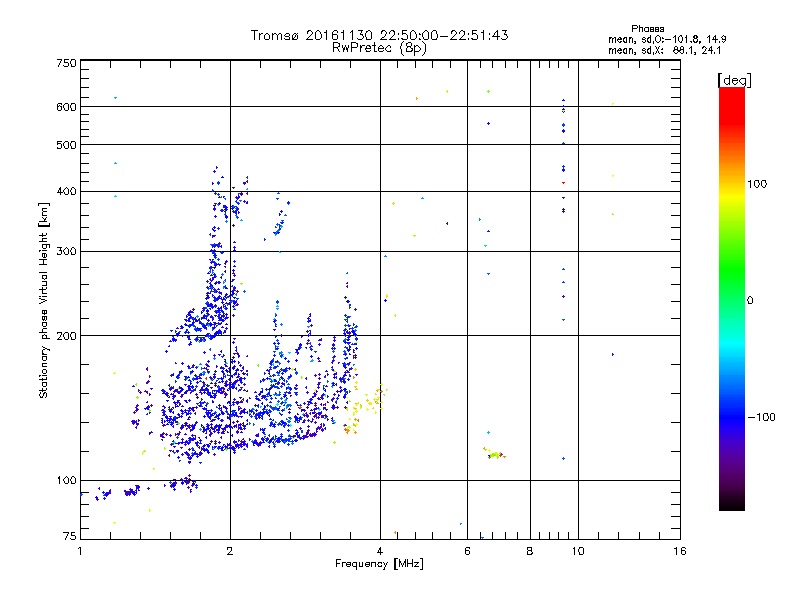The image size is (800, 600).
Task: Click the x-axis tick label '2'
Action: 230,551
